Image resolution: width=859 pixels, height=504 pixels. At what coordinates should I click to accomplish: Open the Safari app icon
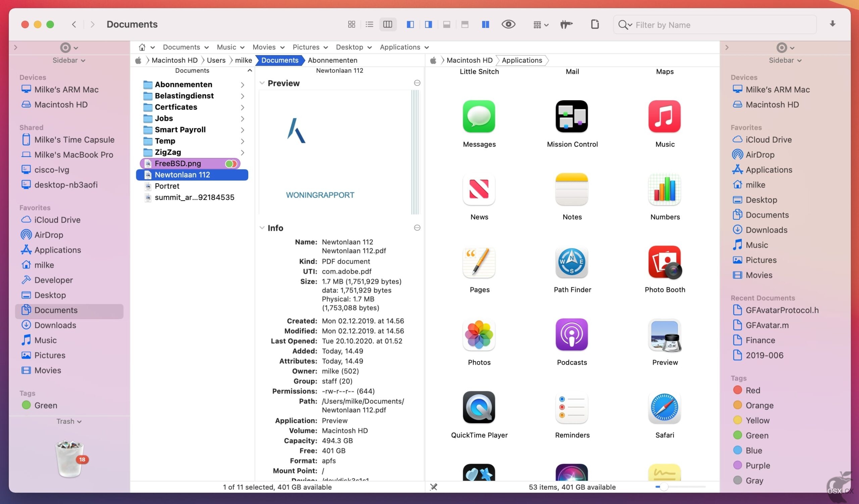pos(664,407)
